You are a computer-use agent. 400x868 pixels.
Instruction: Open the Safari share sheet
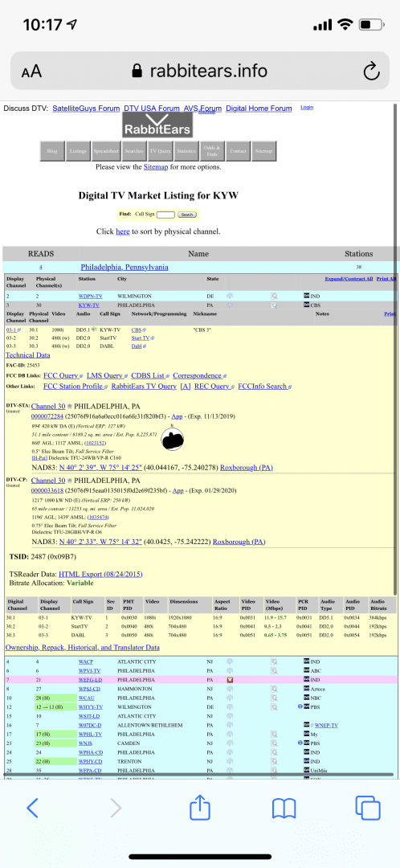(200, 807)
